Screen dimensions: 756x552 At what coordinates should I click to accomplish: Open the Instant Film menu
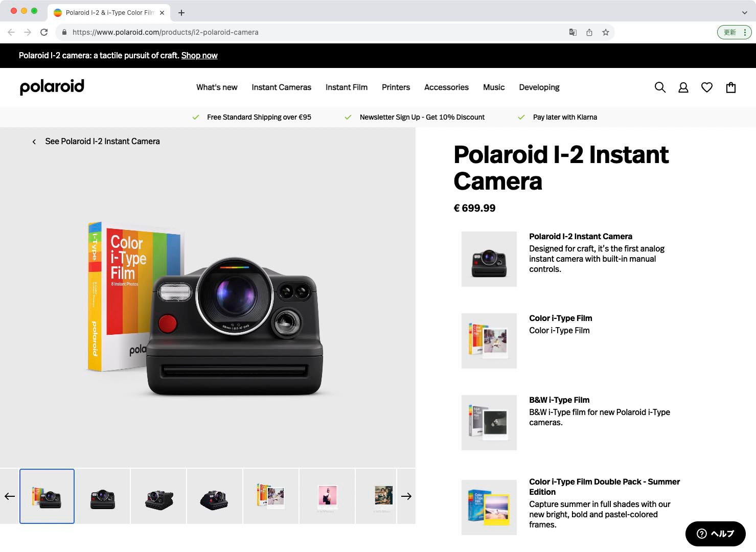click(346, 87)
